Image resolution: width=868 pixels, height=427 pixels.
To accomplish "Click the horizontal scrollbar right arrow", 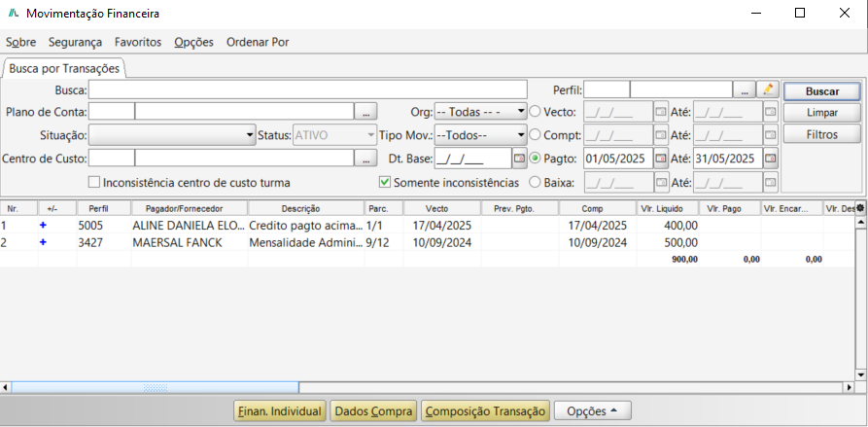I will (848, 387).
